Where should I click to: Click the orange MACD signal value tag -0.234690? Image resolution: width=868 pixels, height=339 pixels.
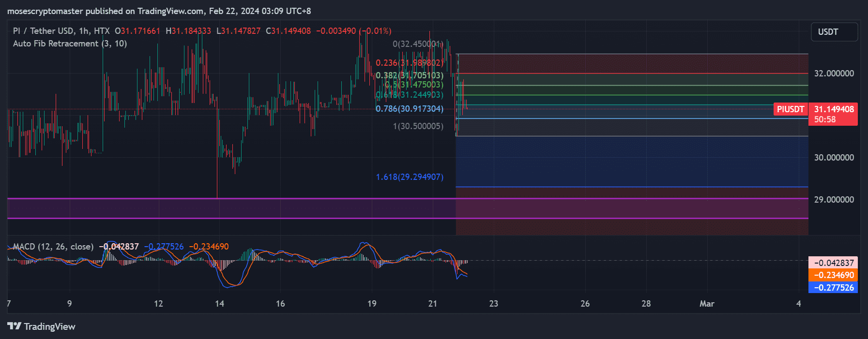click(834, 275)
